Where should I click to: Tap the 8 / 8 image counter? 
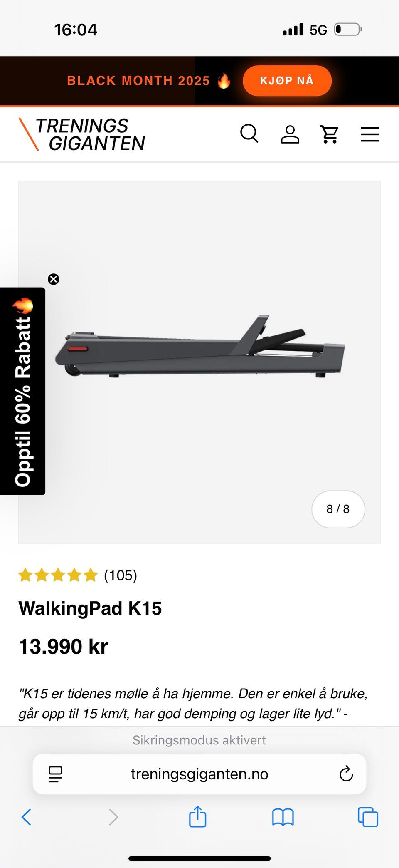point(338,509)
